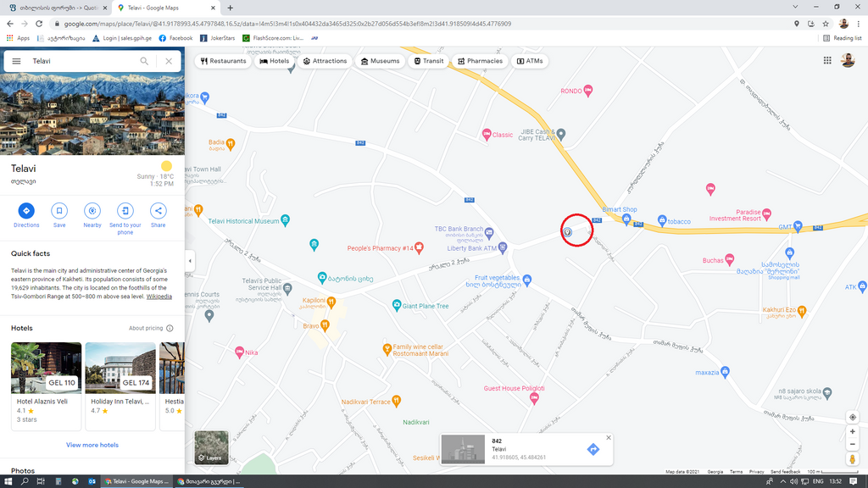This screenshot has width=868, height=488.
Task: Open the Google apps grid
Action: click(827, 60)
